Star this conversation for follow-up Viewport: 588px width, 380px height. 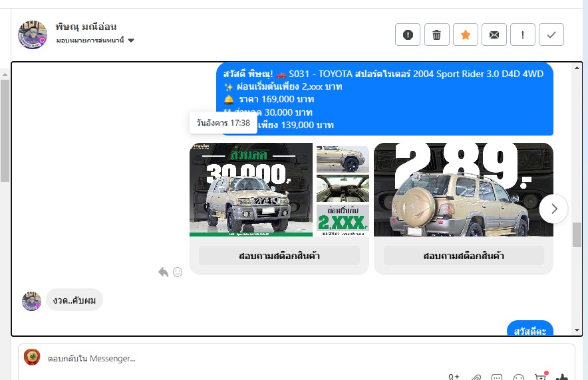tap(466, 35)
